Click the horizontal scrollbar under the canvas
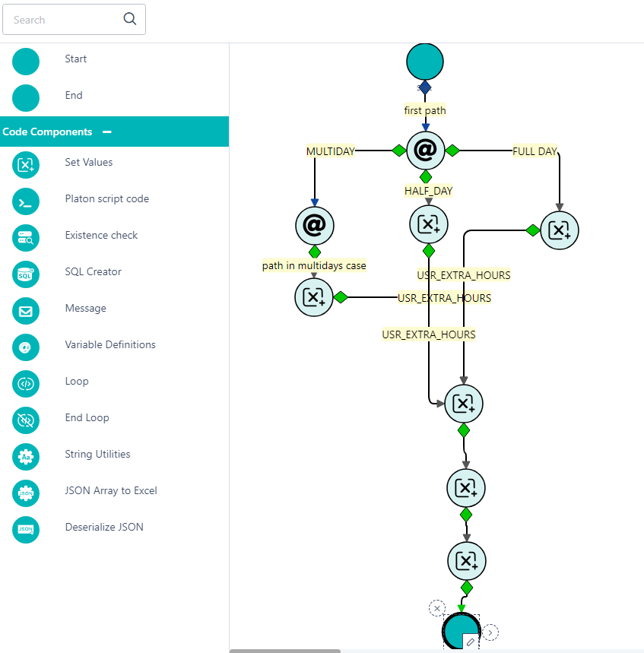644x653 pixels. (285, 651)
